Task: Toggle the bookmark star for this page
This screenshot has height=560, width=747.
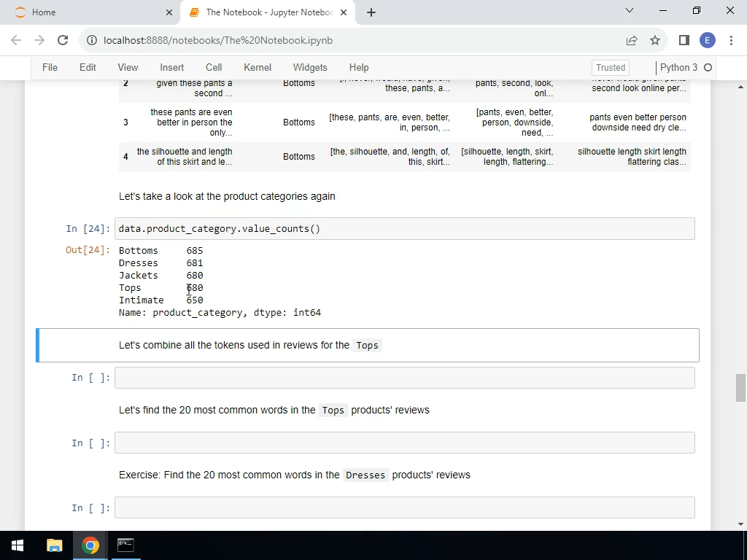Action: (x=654, y=41)
